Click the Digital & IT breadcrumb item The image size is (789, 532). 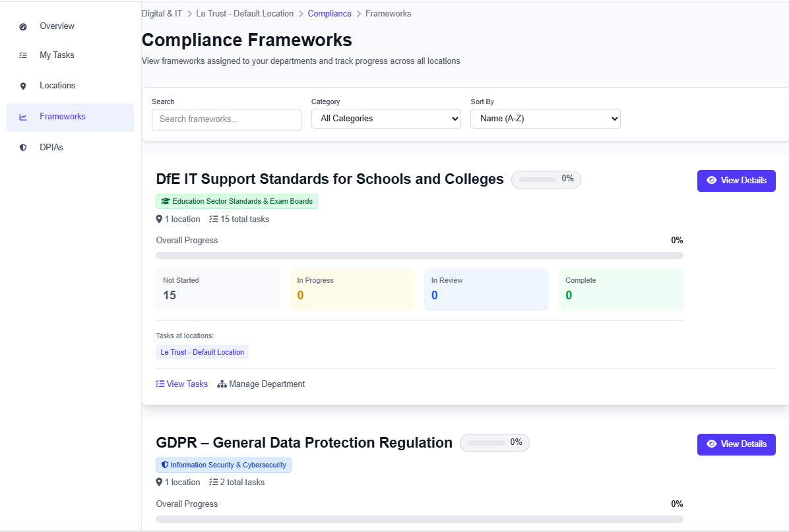point(162,13)
